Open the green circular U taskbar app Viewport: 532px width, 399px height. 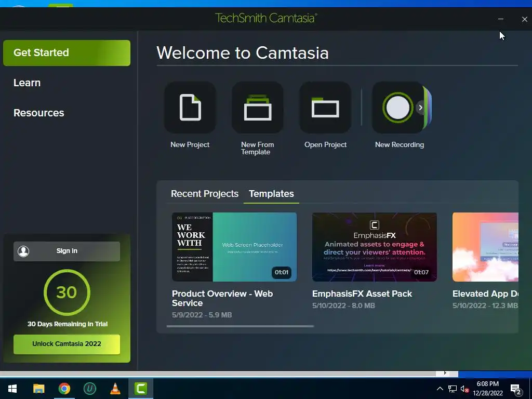pos(89,389)
